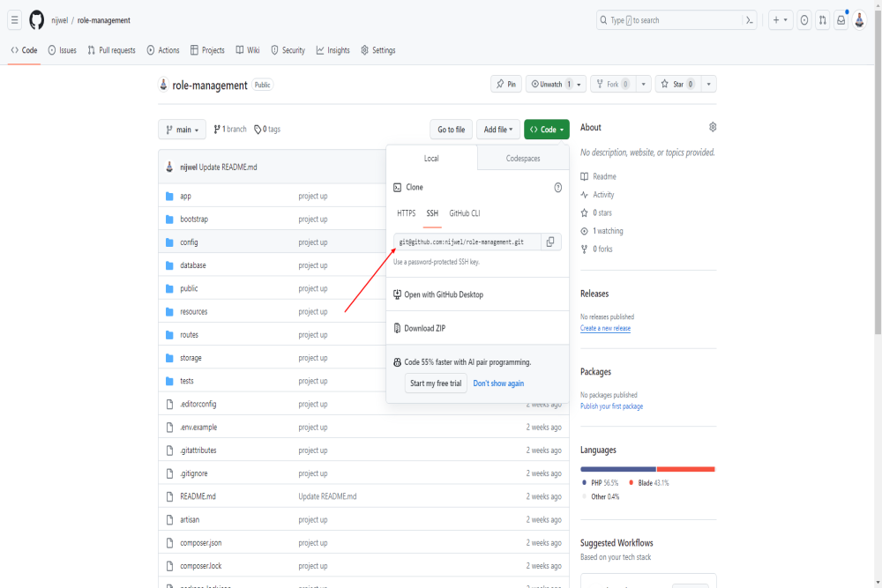This screenshot has width=882, height=588.
Task: Star the role-management repository
Action: (677, 85)
